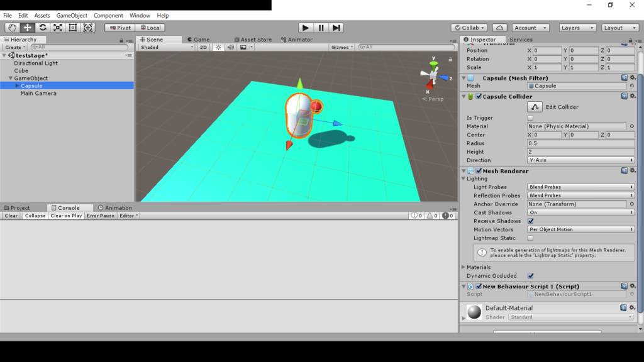644x362 pixels.
Task: Click the Pause button
Action: pos(321,28)
